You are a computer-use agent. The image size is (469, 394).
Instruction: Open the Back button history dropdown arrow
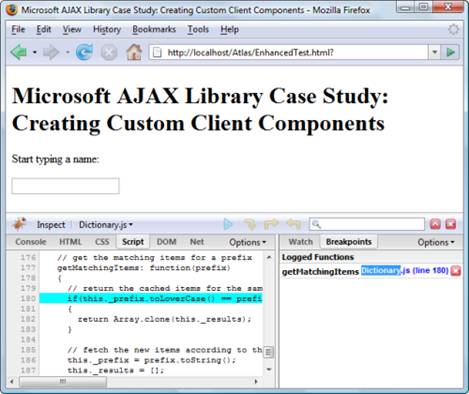tap(34, 52)
